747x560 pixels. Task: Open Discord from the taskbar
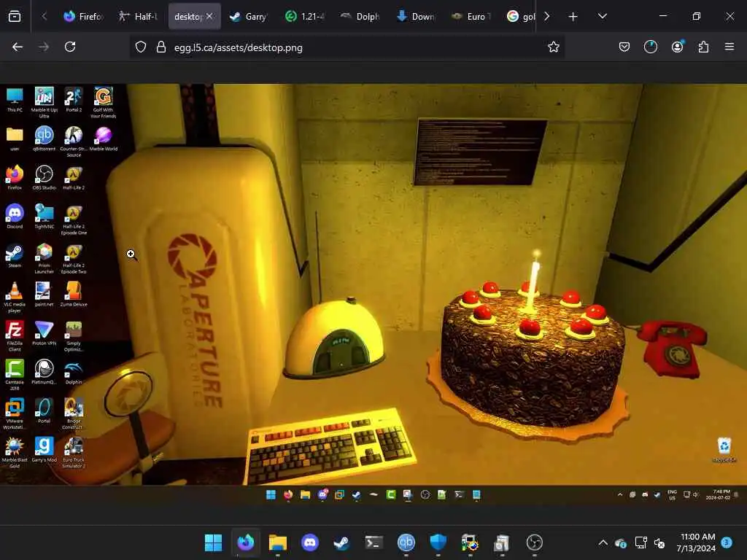click(x=309, y=542)
